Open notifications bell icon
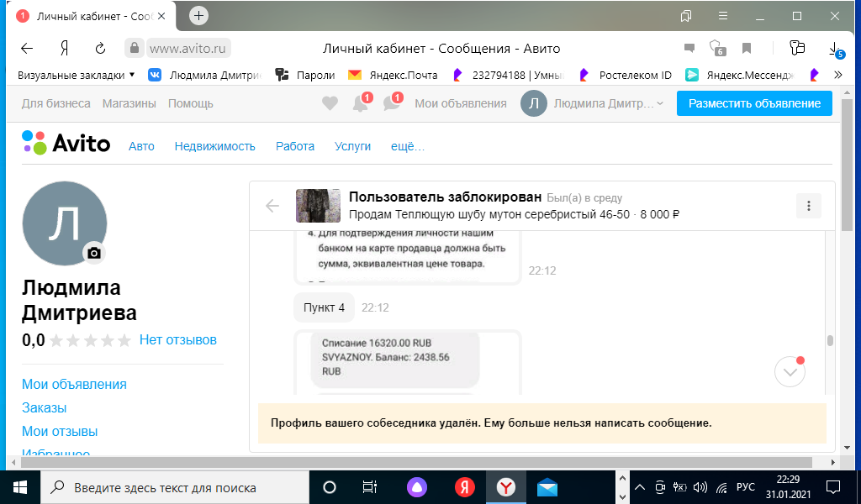 click(x=360, y=103)
